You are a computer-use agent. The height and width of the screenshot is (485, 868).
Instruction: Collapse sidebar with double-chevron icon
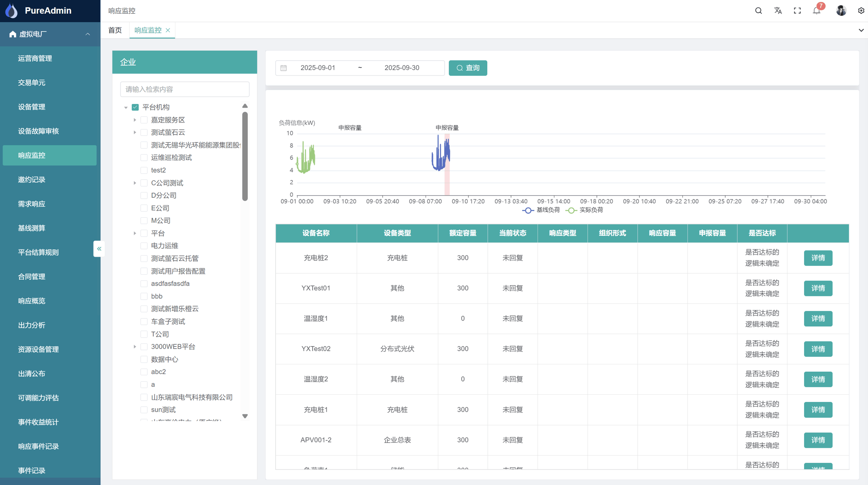point(99,249)
